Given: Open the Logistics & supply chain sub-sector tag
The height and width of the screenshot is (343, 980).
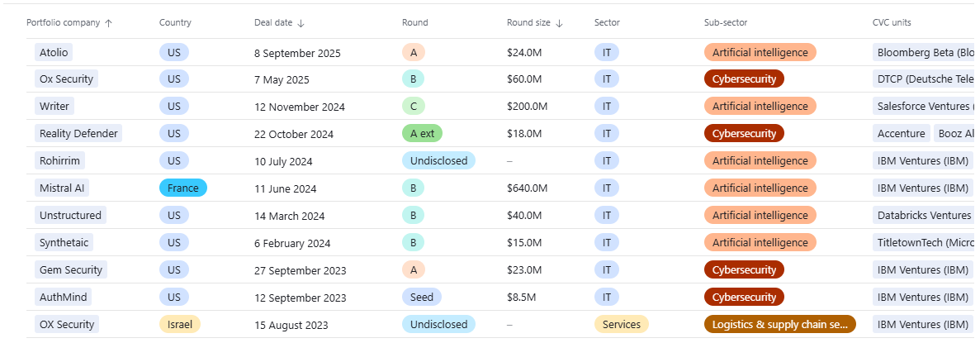Looking at the screenshot, I should tap(779, 325).
